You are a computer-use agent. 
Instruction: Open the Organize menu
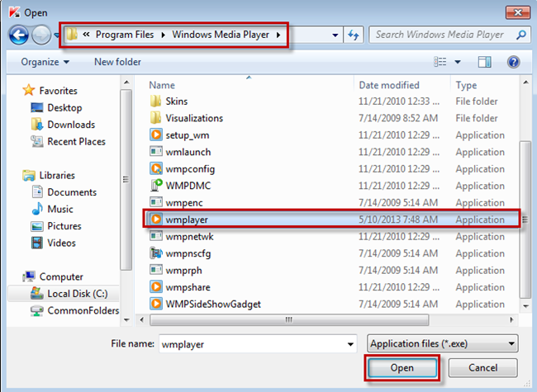45,62
